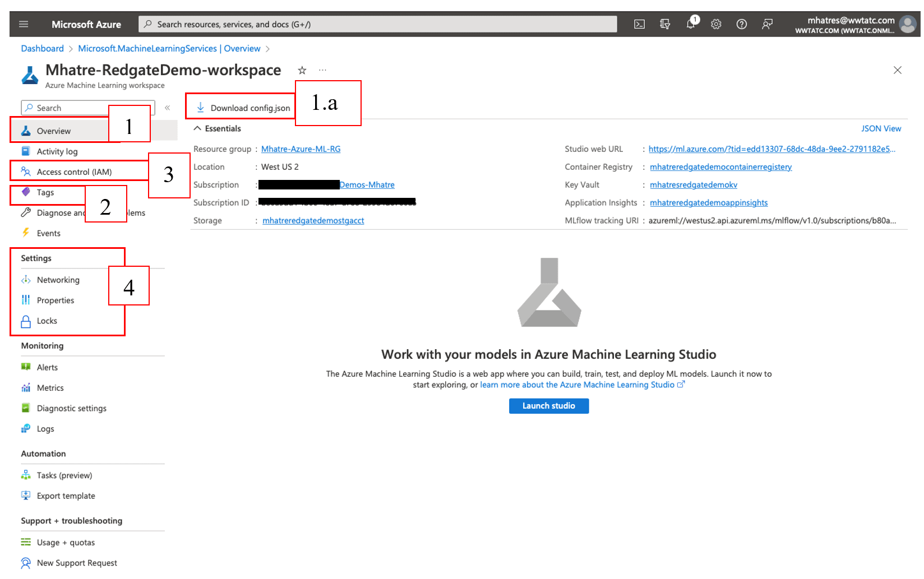Open the Mhatre-Azure-ML-RG resource group link
The image size is (924, 579).
[301, 149]
